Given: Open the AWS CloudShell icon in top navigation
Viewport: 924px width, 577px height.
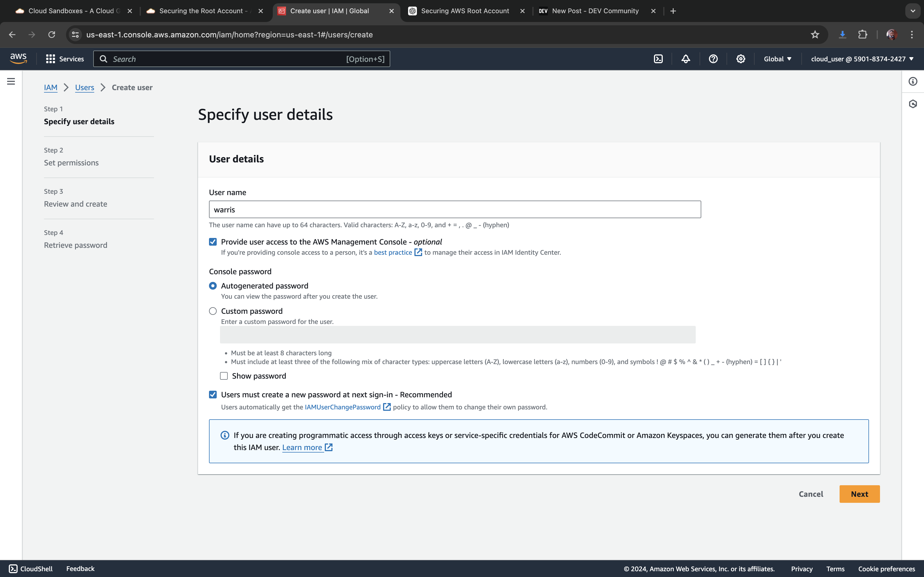Looking at the screenshot, I should click(658, 59).
